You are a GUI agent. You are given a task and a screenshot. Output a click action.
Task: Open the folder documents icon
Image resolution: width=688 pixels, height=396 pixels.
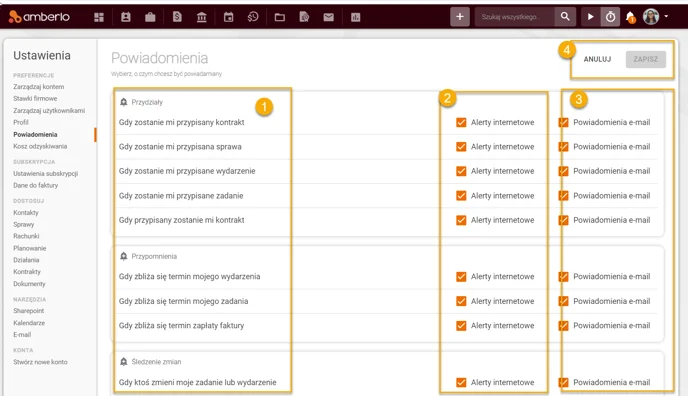click(x=280, y=17)
